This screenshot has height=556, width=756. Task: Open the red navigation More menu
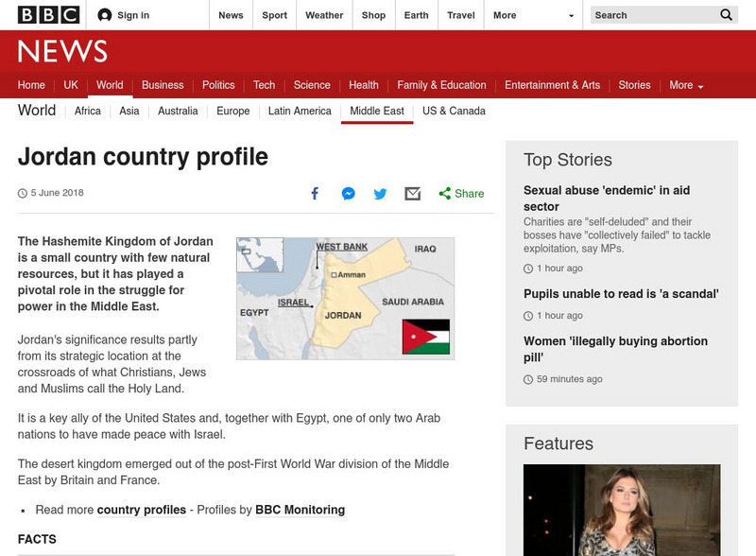click(x=686, y=85)
